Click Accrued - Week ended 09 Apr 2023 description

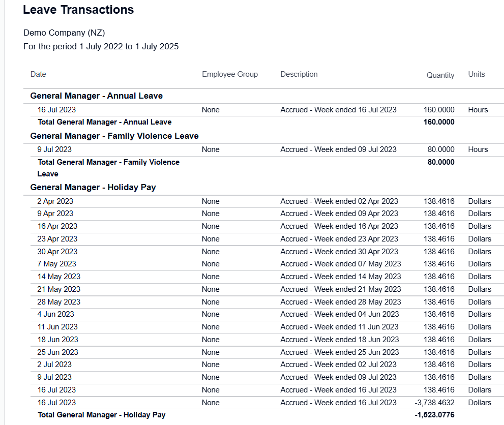click(339, 214)
